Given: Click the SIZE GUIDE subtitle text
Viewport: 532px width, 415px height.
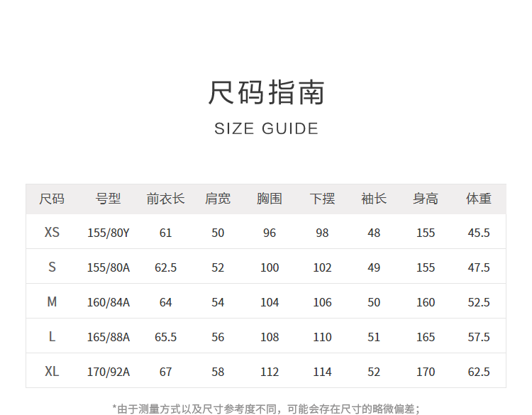Looking at the screenshot, I should pyautogui.click(x=266, y=128).
